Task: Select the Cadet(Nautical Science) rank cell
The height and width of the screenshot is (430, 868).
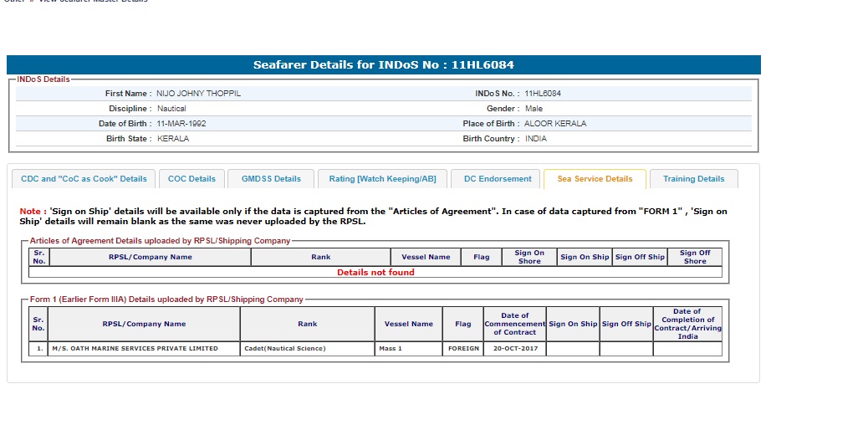Action: pyautogui.click(x=284, y=349)
